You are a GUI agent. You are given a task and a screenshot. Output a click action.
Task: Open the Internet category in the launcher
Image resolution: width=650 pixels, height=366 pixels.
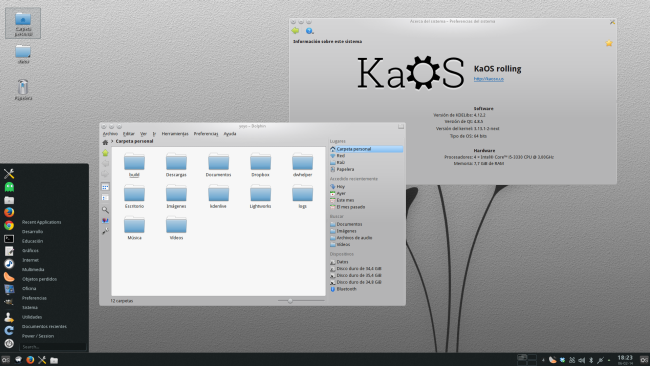[30, 260]
